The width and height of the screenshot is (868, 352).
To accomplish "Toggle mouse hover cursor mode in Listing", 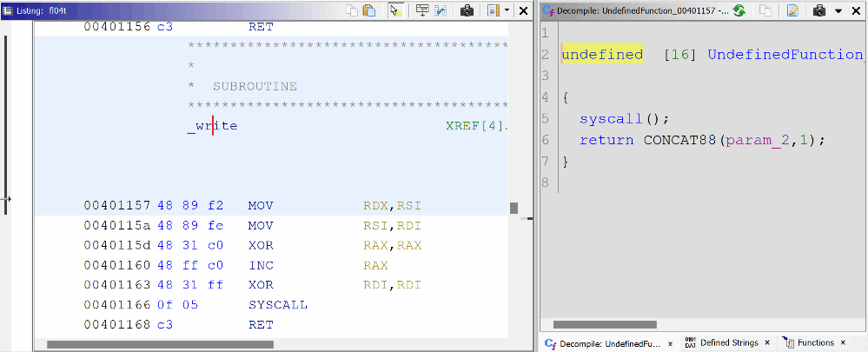I will (x=395, y=10).
